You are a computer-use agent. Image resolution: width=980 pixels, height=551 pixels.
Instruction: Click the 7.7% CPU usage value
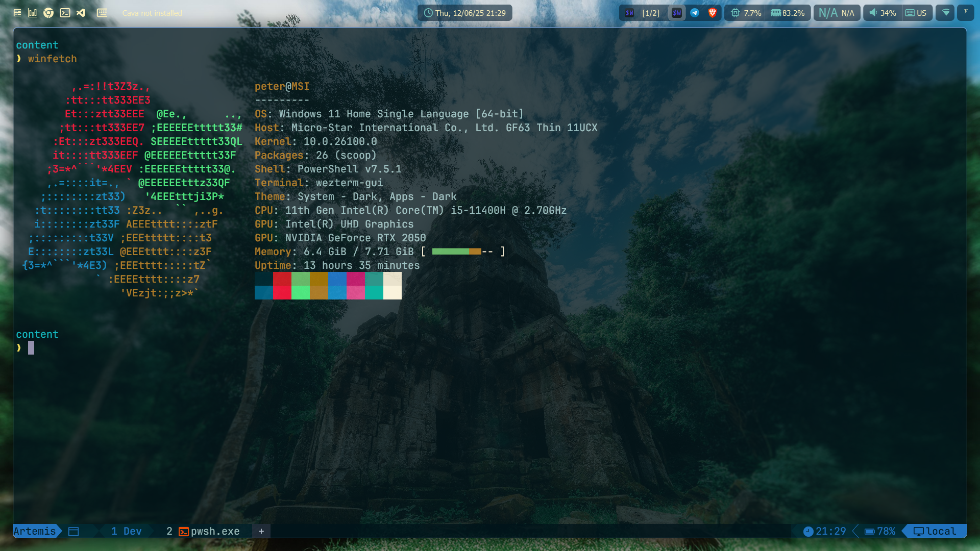(752, 13)
